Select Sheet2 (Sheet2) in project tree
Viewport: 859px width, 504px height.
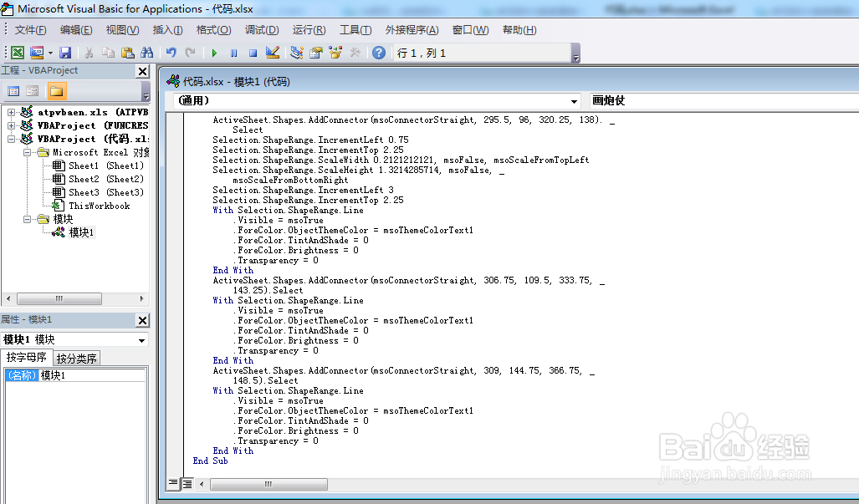click(x=105, y=179)
